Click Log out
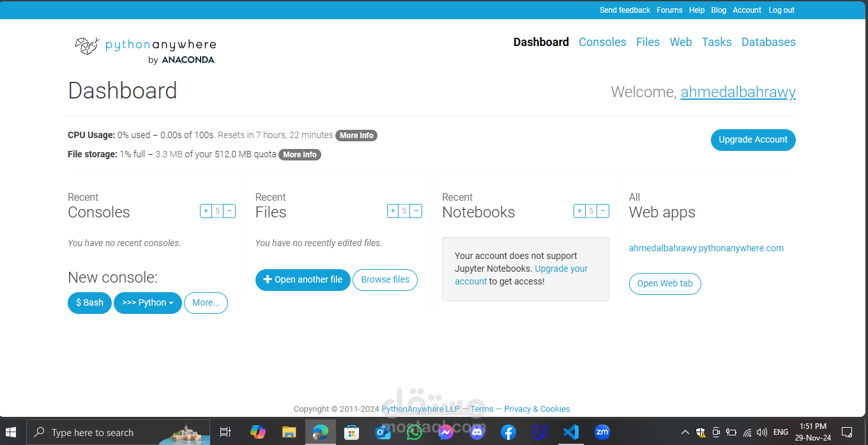868x445 pixels. pyautogui.click(x=781, y=10)
